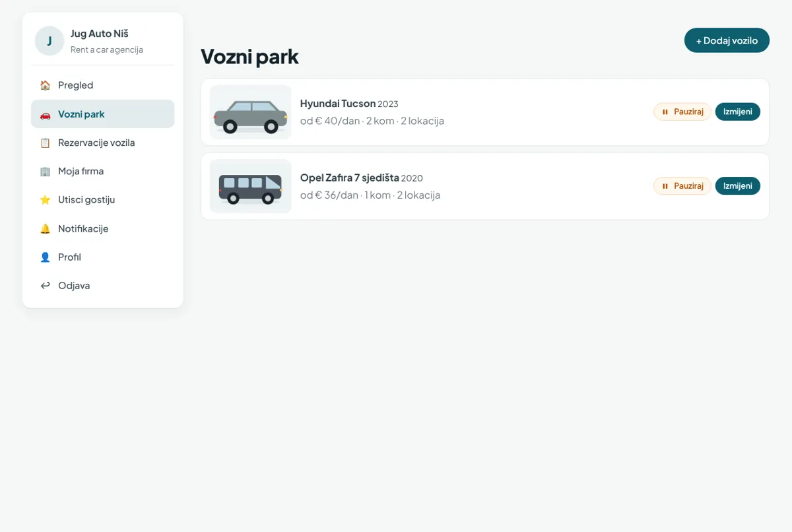
Task: Open the Pregled menu item
Action: (x=102, y=85)
